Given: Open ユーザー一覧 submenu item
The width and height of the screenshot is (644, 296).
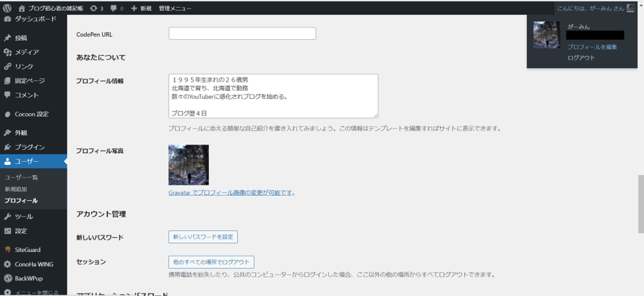Looking at the screenshot, I should [x=21, y=177].
